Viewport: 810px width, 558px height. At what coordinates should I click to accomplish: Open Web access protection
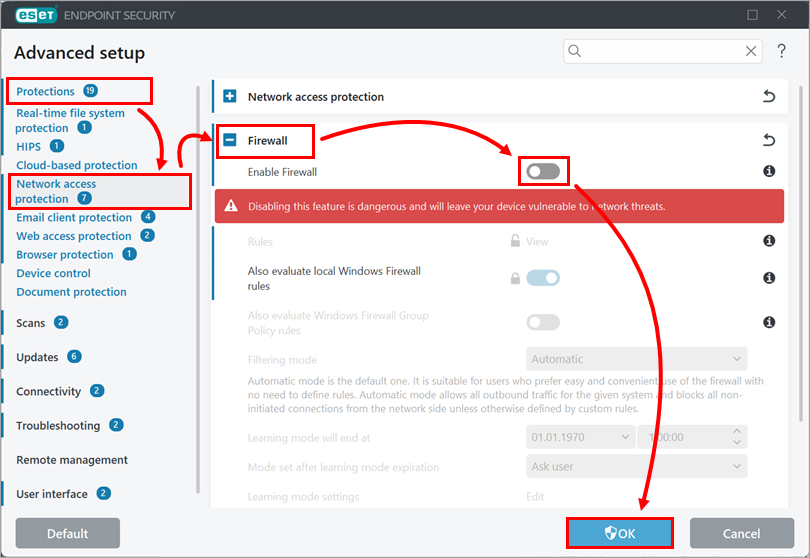coord(73,236)
